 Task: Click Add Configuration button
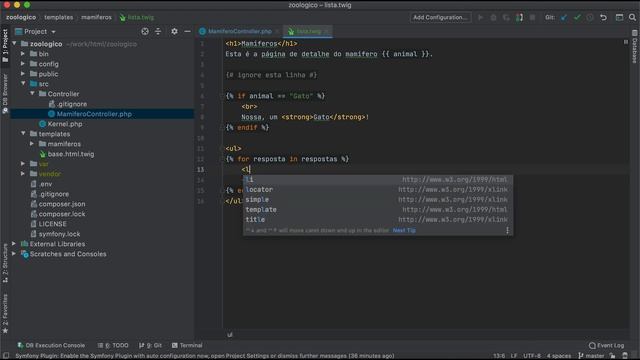coord(440,18)
